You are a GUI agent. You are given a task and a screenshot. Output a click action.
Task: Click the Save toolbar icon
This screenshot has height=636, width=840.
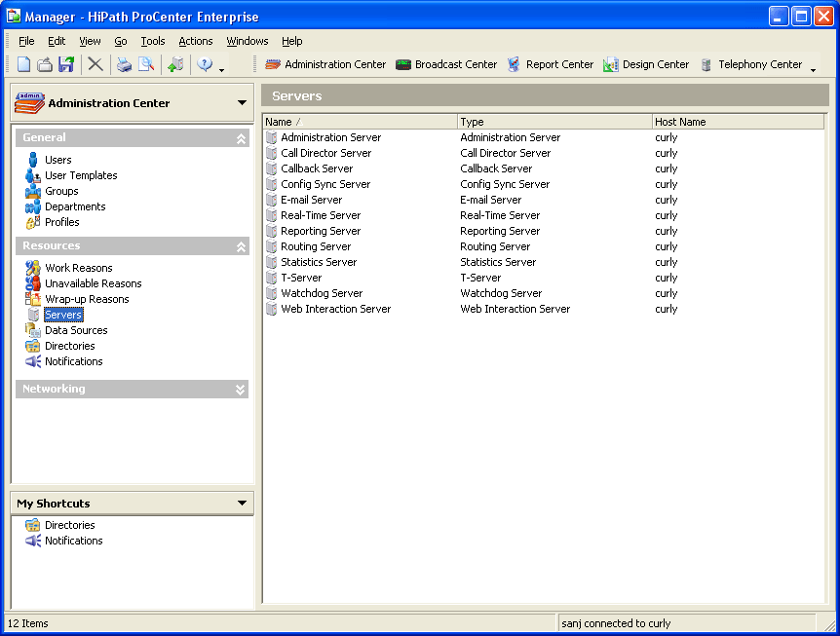tap(66, 64)
